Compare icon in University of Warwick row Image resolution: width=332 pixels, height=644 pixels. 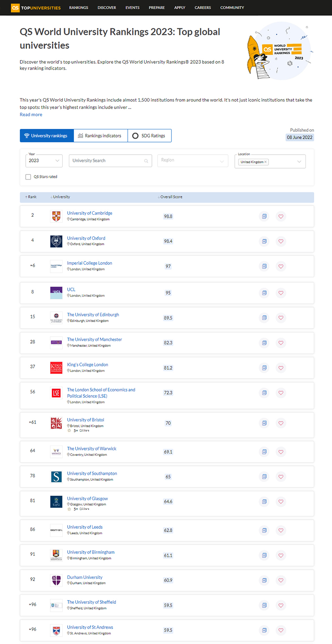pyautogui.click(x=264, y=452)
